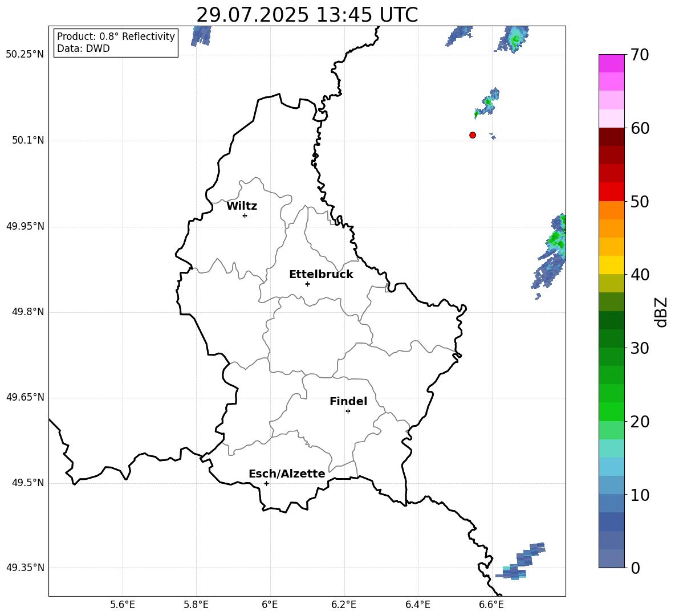This screenshot has width=675, height=616.
Task: Click the 49.5°N latitude label
Action: coord(28,483)
